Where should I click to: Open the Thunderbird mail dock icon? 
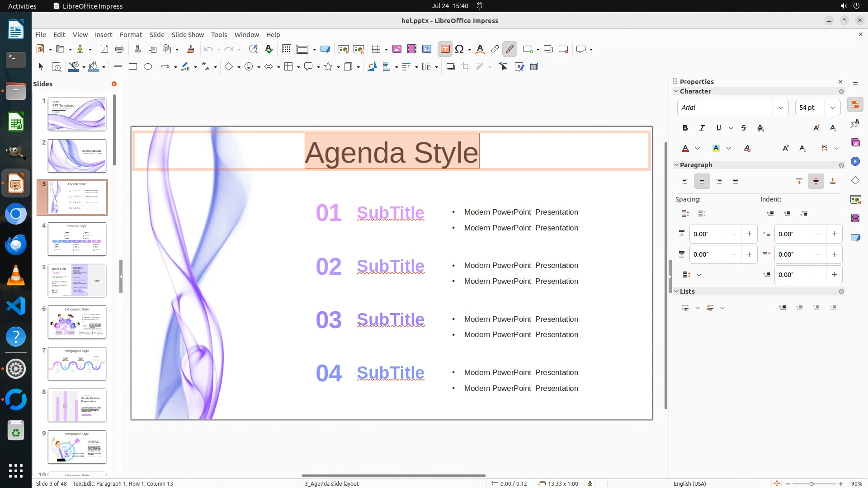[x=16, y=244]
